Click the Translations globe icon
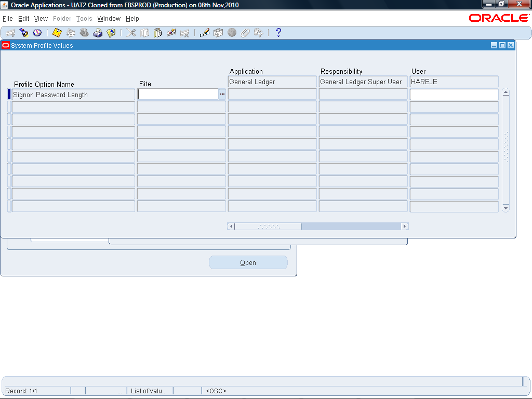 click(231, 32)
